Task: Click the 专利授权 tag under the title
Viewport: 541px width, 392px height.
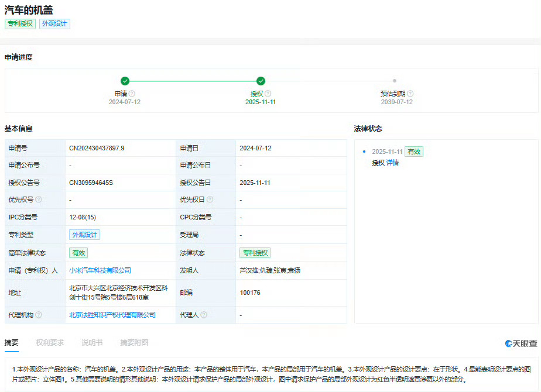Action: click(20, 24)
